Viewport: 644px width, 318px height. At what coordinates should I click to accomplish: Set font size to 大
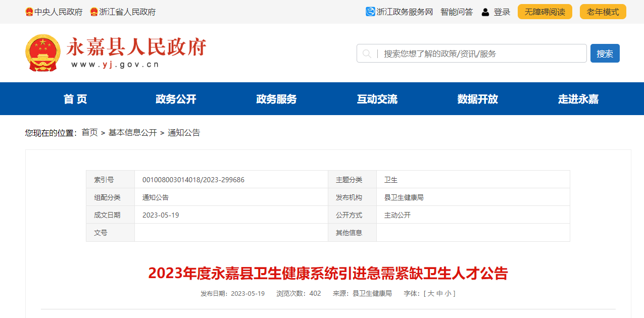click(431, 293)
